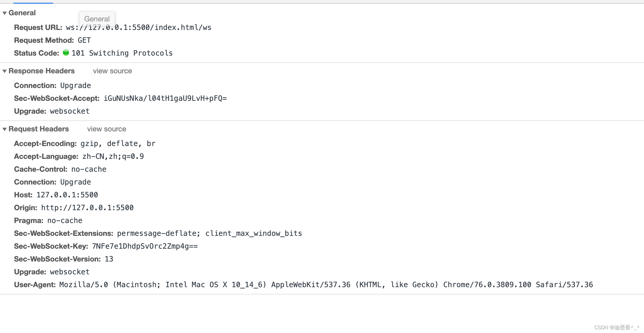
Task: Click the 101 Switching Protocols status text
Action: pyautogui.click(x=122, y=53)
